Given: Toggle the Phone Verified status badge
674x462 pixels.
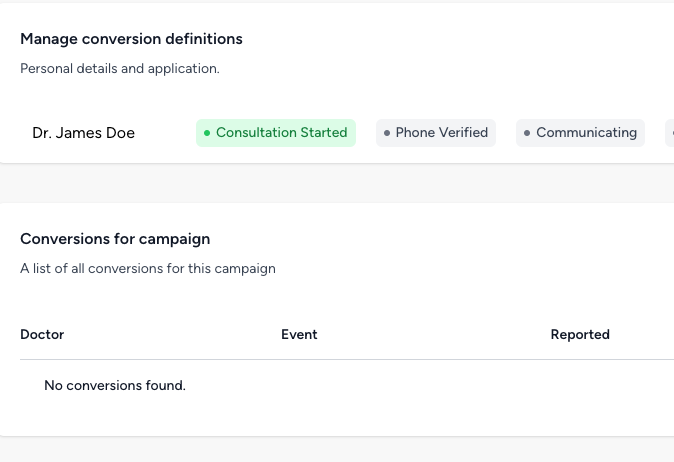Looking at the screenshot, I should (x=436, y=133).
